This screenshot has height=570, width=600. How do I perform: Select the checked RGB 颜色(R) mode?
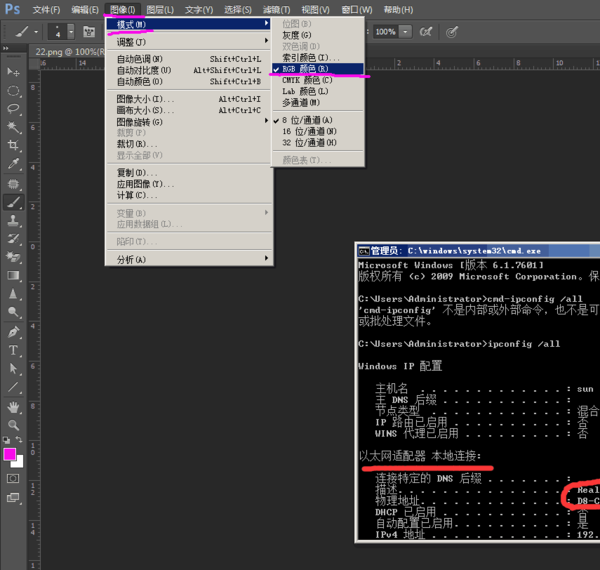click(x=318, y=69)
